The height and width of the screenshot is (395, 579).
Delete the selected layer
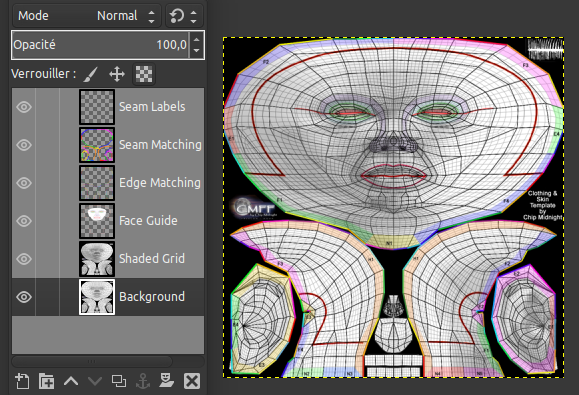tap(192, 381)
